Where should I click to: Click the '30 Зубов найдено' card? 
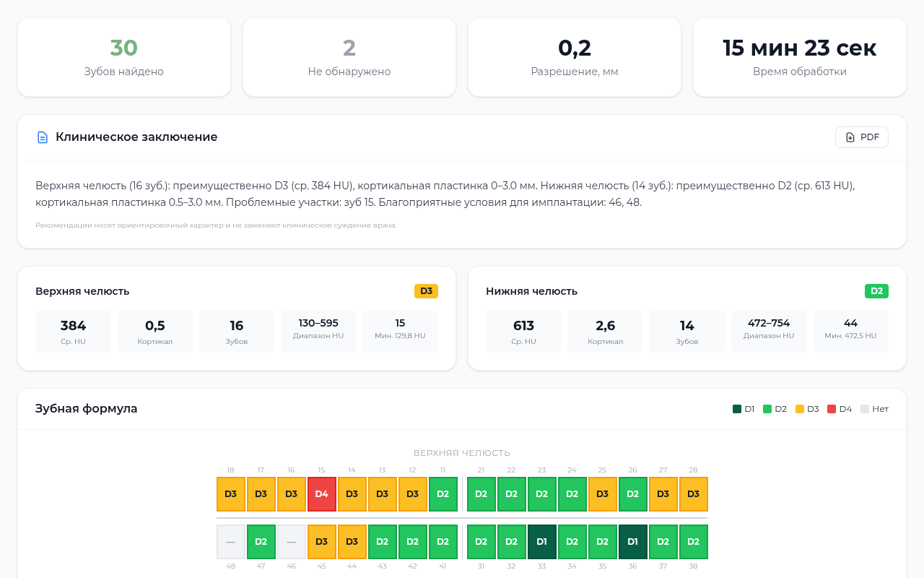tap(124, 57)
